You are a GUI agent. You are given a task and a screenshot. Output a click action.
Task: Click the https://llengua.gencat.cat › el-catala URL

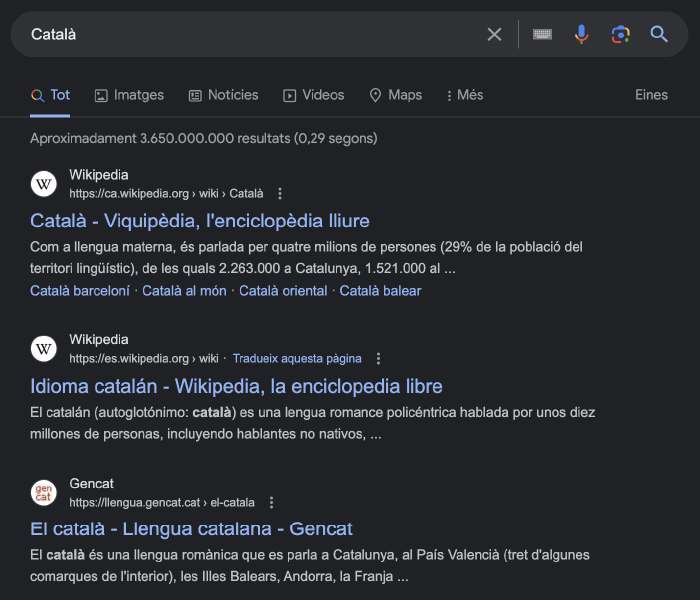162,503
